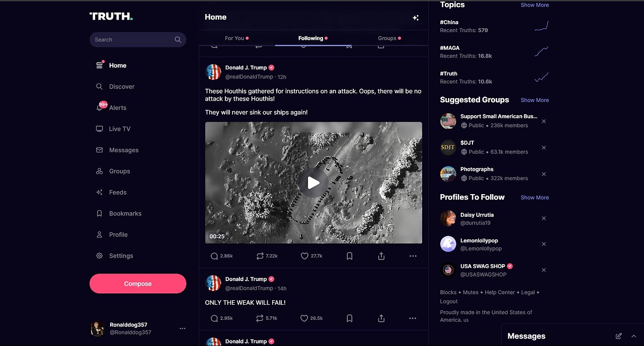Bookmark ONLY THE WEAK WILL FAIL post

coord(350,318)
